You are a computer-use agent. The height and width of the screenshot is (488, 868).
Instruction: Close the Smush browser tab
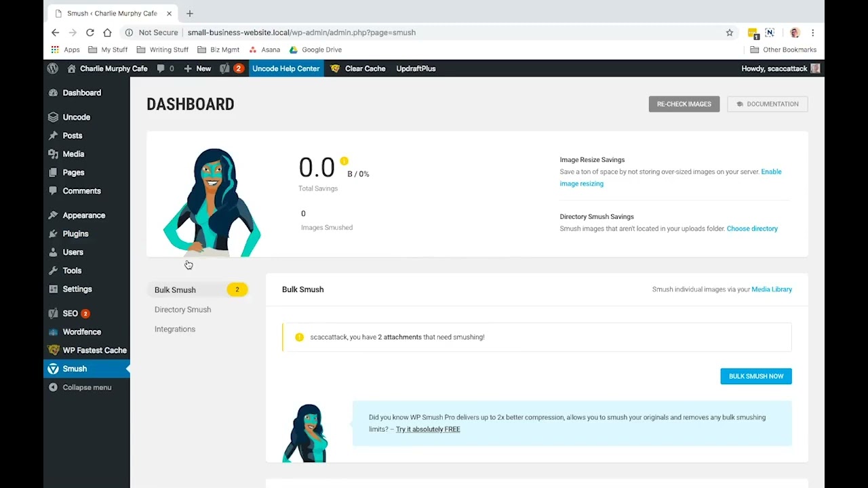[x=170, y=14]
